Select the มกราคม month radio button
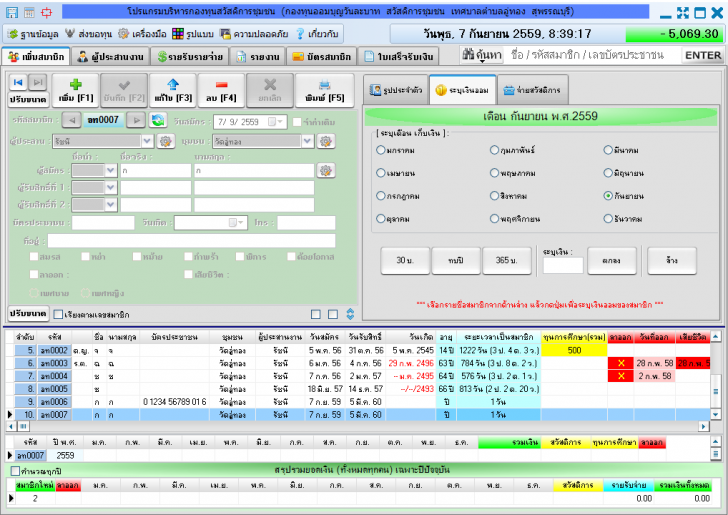This screenshot has width=728, height=515. [x=381, y=150]
